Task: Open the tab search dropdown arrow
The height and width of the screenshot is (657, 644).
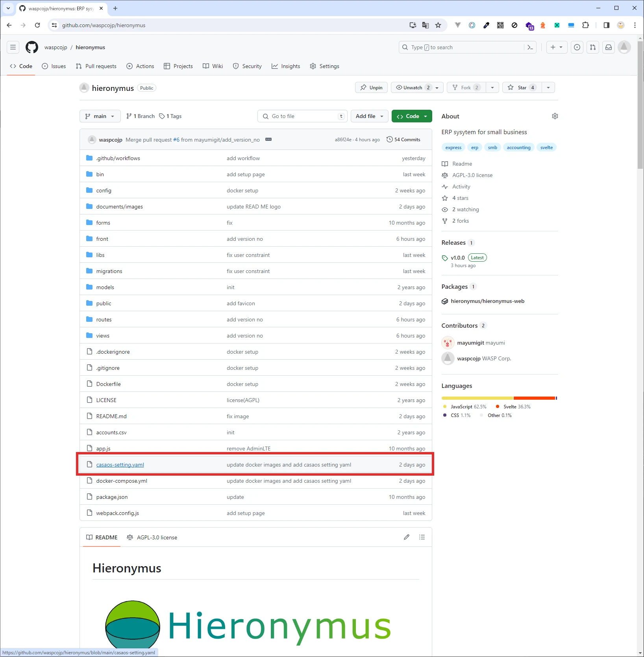Action: click(8, 8)
